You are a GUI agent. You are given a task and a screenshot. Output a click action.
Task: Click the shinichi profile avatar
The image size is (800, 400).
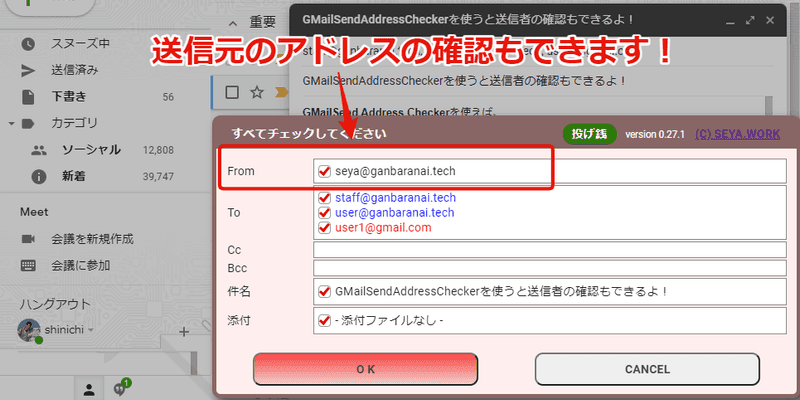point(29,331)
